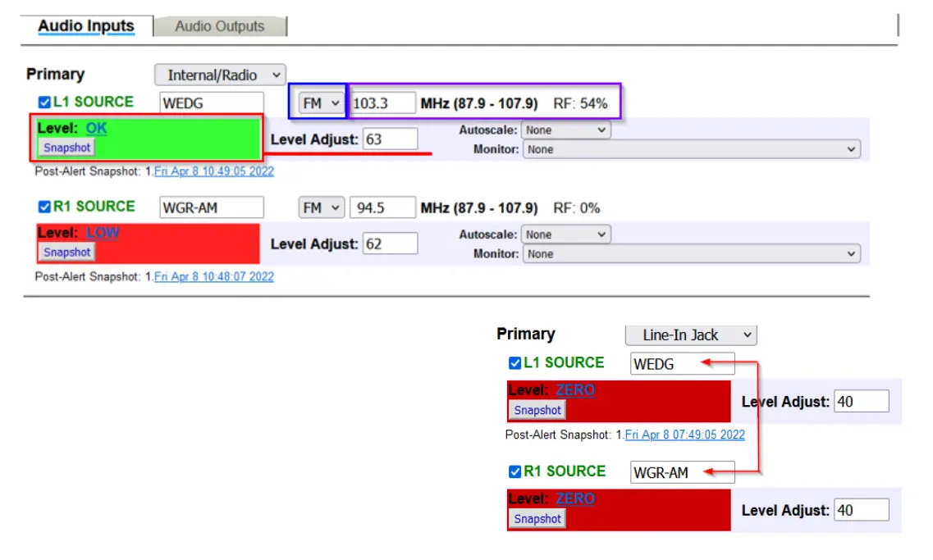Open the Level: OK status link
The height and width of the screenshot is (560, 933).
[95, 128]
